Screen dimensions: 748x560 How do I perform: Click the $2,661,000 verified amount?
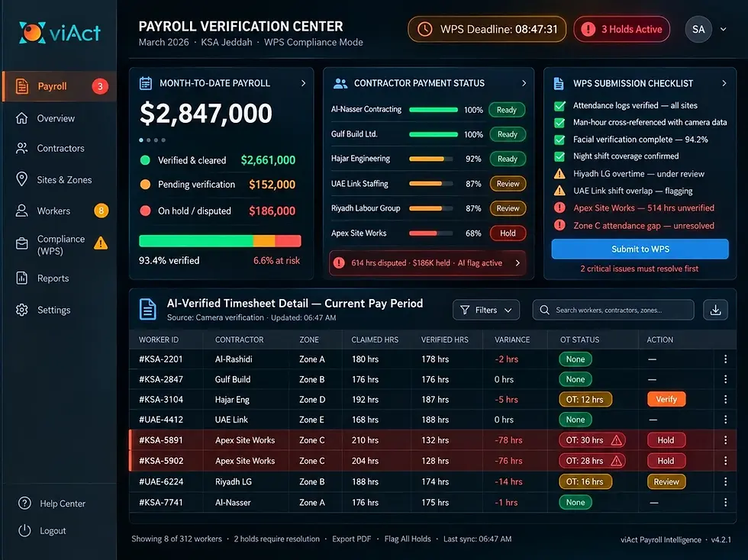[268, 160]
